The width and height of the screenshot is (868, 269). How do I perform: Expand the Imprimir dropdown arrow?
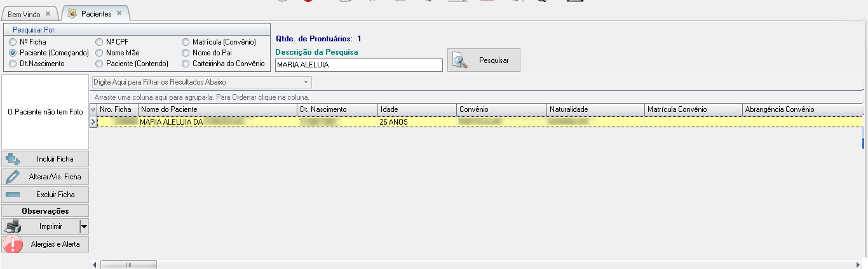click(x=84, y=226)
